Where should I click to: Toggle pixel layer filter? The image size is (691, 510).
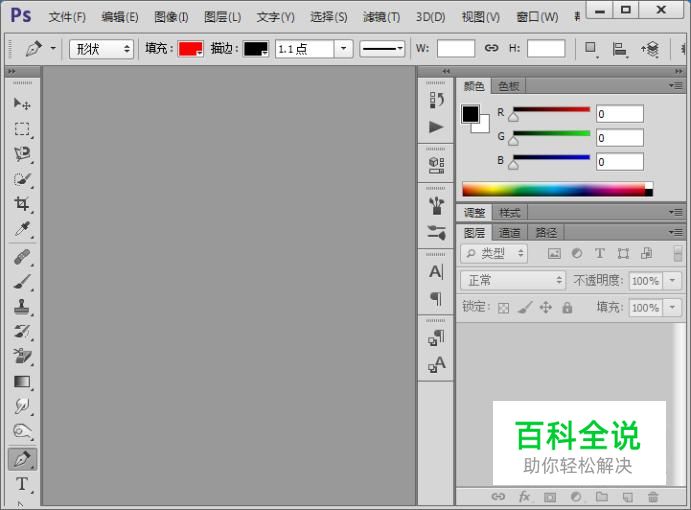[x=554, y=253]
